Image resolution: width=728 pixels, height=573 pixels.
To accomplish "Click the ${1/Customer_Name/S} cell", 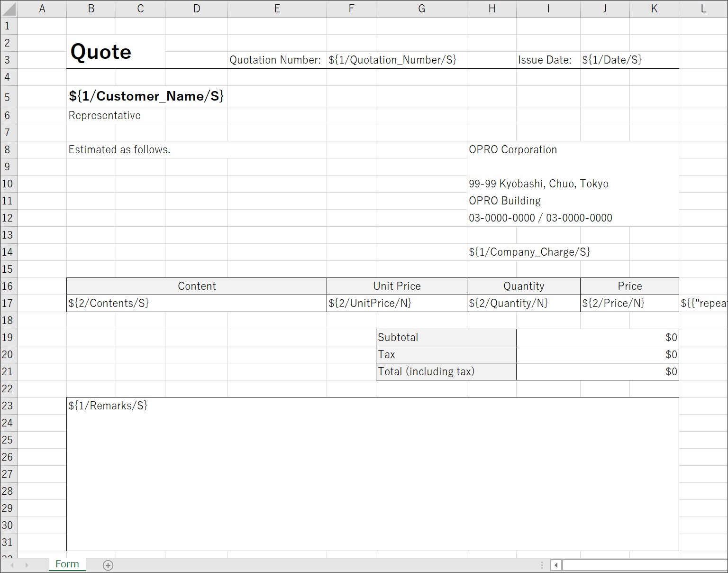I will 146,96.
